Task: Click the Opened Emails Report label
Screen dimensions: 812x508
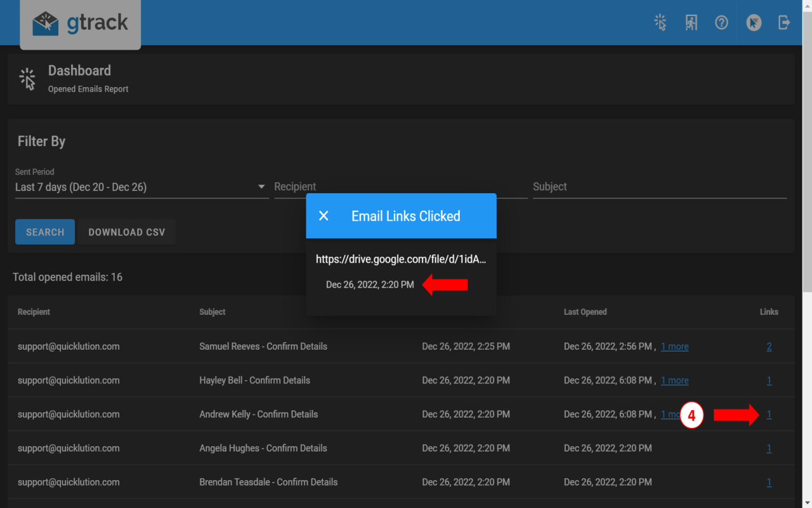Action: click(x=88, y=89)
